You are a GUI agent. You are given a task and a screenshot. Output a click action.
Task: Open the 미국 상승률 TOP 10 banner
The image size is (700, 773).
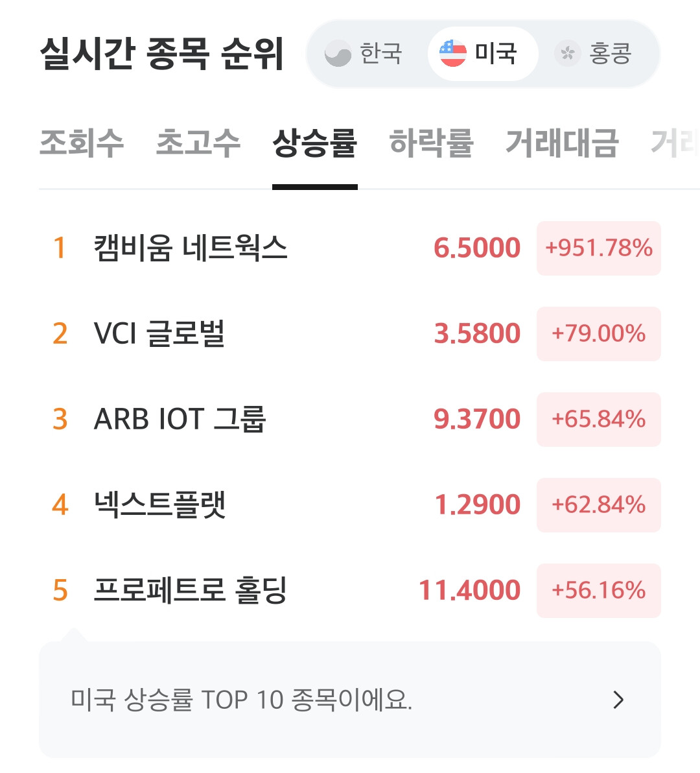350,700
